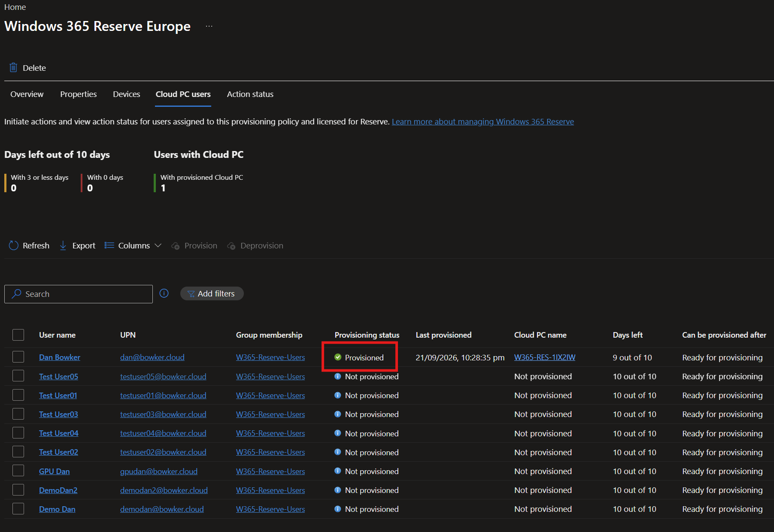Expand the Columns dropdown chevron
The height and width of the screenshot is (532, 774).
pos(158,245)
